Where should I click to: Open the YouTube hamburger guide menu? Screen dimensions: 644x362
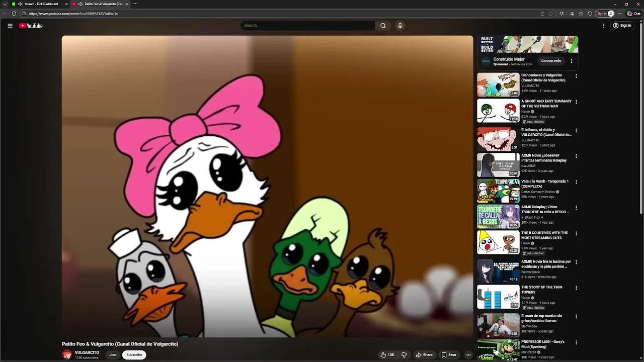point(10,26)
